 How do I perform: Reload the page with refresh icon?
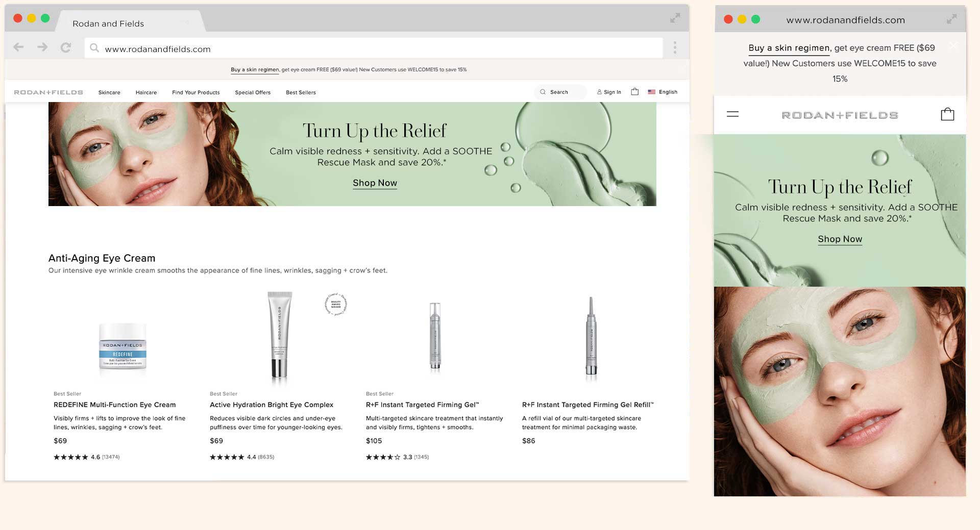[66, 47]
